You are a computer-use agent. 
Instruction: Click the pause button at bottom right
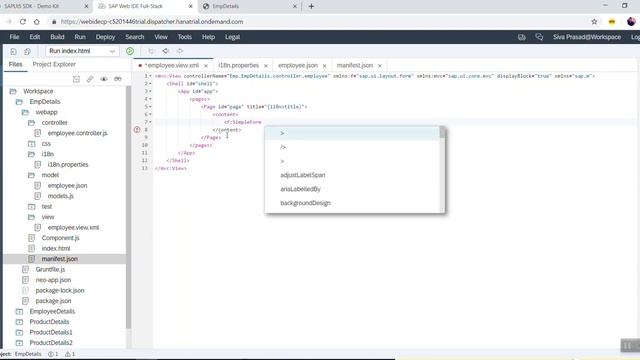pos(628,345)
